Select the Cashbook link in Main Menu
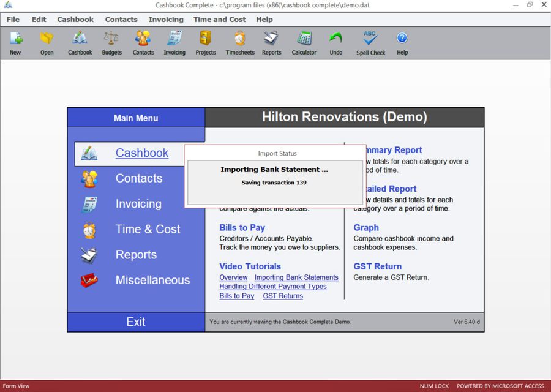Viewport: 551px width, 392px height. (x=142, y=153)
